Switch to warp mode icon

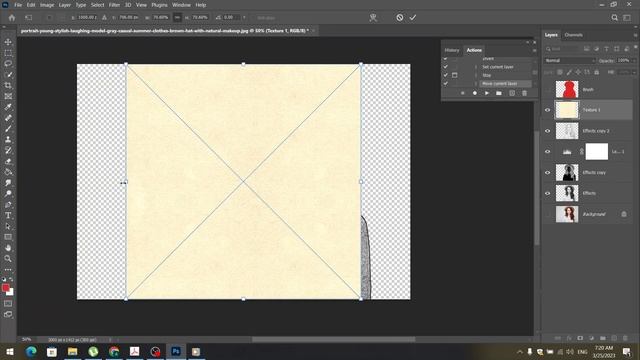pos(373,18)
